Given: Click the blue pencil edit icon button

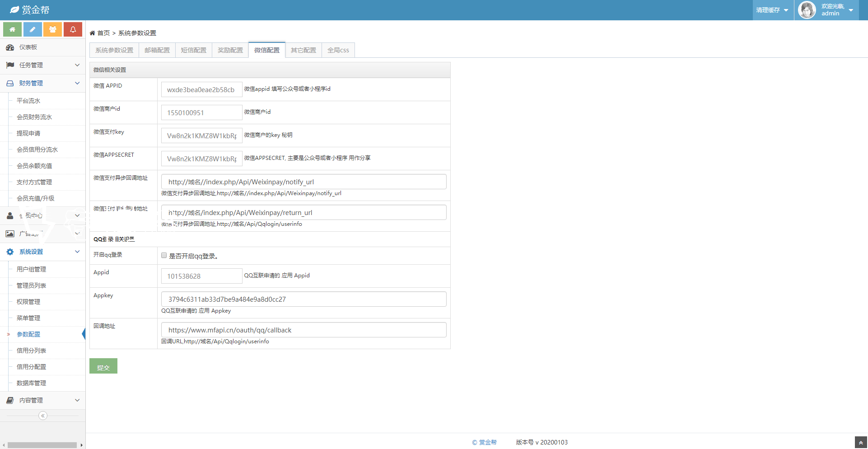Looking at the screenshot, I should click(x=33, y=29).
